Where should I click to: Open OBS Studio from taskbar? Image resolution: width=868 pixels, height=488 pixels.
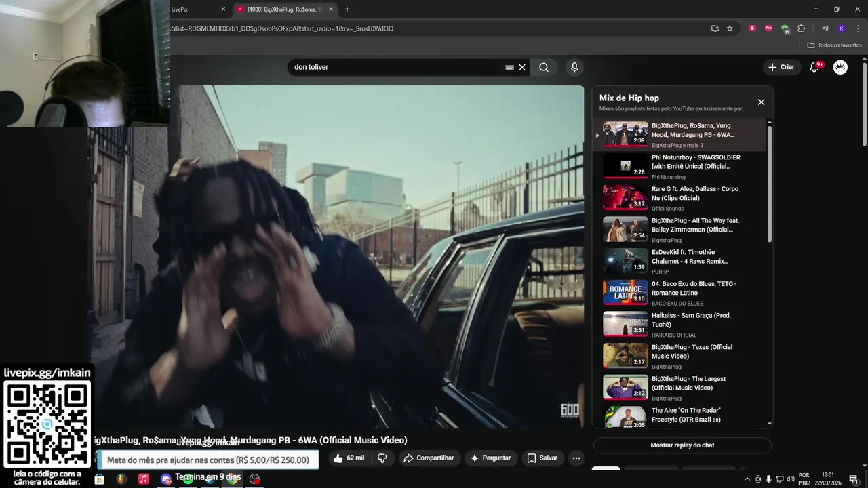click(254, 479)
